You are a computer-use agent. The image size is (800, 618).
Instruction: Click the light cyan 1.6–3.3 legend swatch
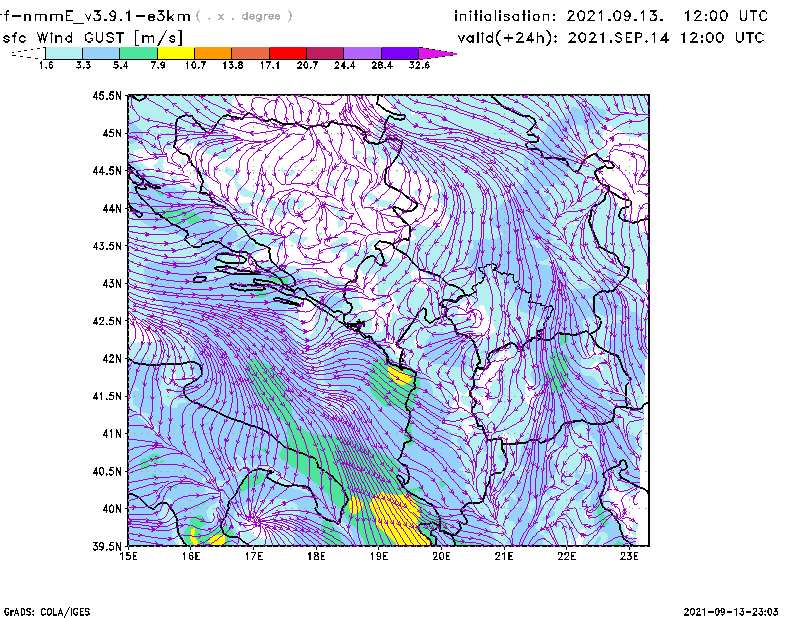point(64,53)
